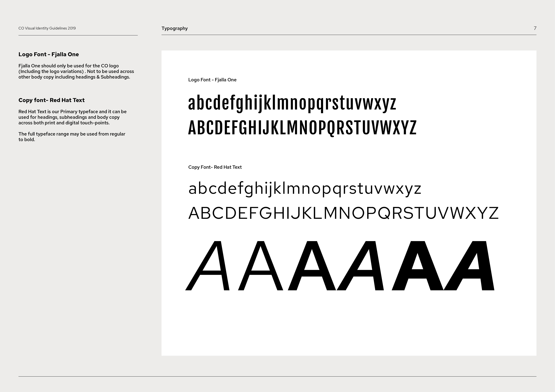Click the Red Hat Text lowercase alphabet specimen
Image resolution: width=555 pixels, height=392 pixels.
pyautogui.click(x=305, y=189)
